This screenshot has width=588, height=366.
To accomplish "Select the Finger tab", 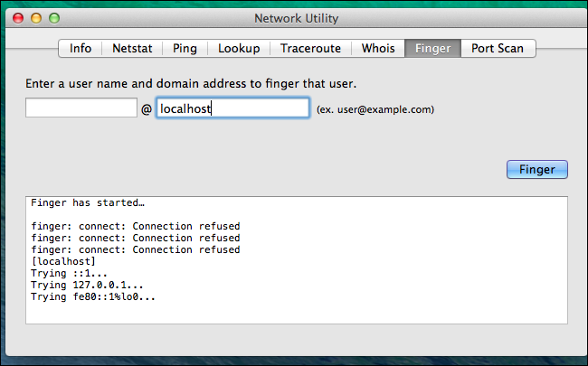I will (432, 49).
